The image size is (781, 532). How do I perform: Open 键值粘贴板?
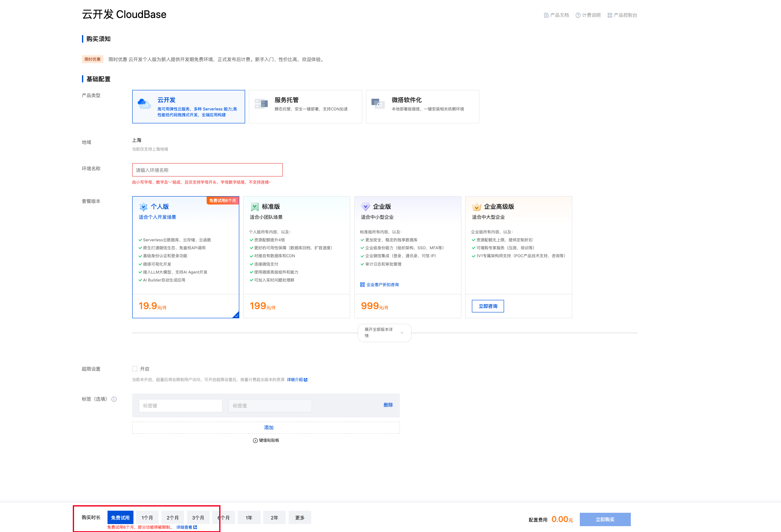tap(266, 440)
